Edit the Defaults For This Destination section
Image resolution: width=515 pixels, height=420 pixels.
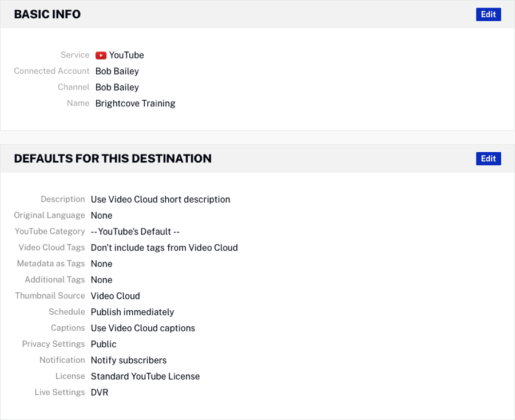coord(488,159)
